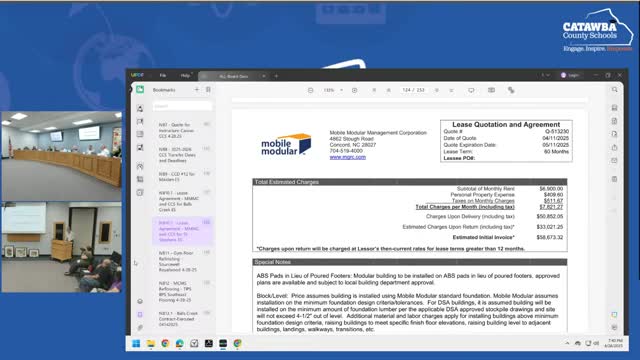
Task: Click the Lease Quotation and Agreement heading
Action: tap(506, 124)
